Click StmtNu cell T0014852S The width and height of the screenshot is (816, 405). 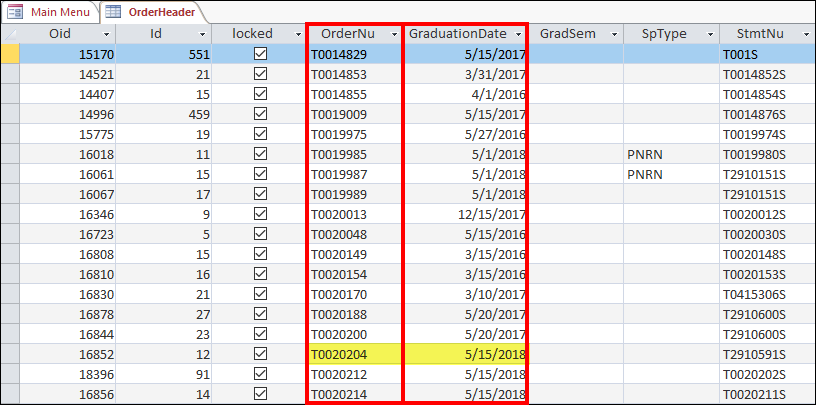coord(768,74)
